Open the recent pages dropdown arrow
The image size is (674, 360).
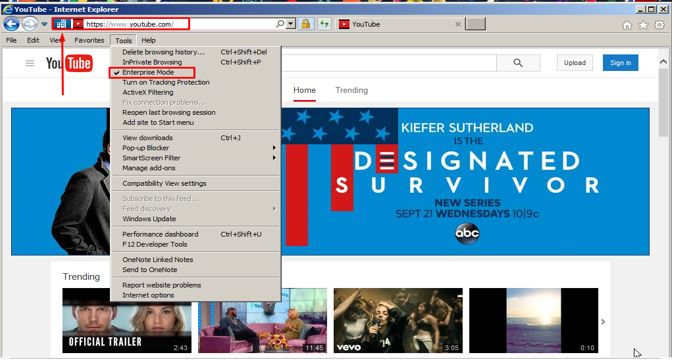coord(44,24)
